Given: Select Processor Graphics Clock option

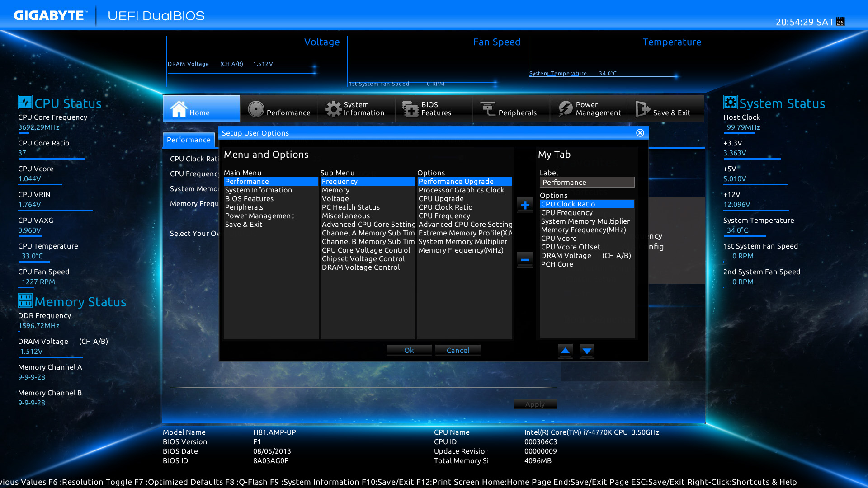Looking at the screenshot, I should (464, 190).
